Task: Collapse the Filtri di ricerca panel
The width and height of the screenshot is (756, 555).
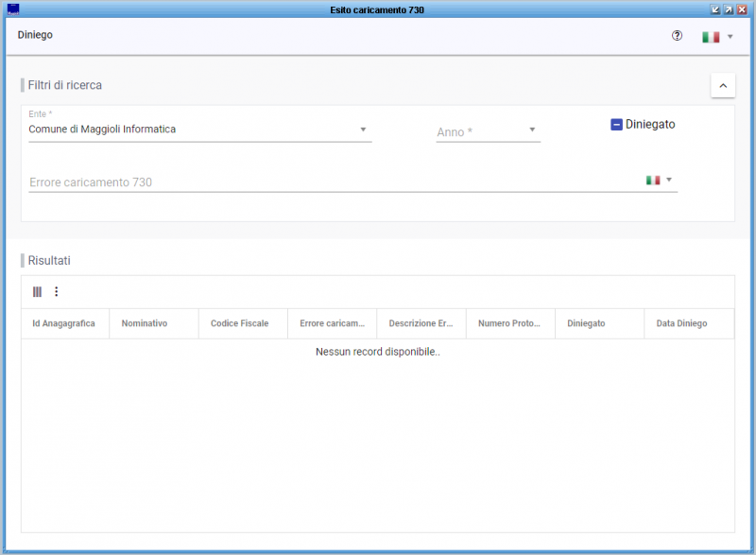Action: pyautogui.click(x=722, y=86)
